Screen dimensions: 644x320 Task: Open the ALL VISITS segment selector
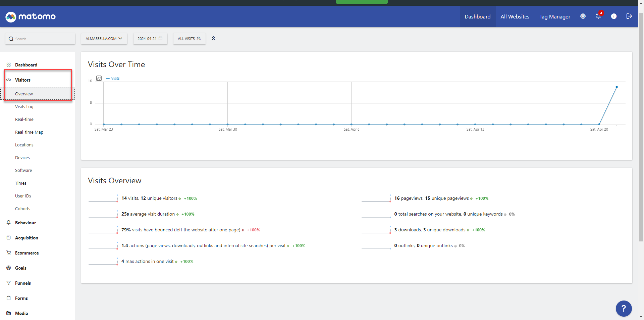(189, 39)
